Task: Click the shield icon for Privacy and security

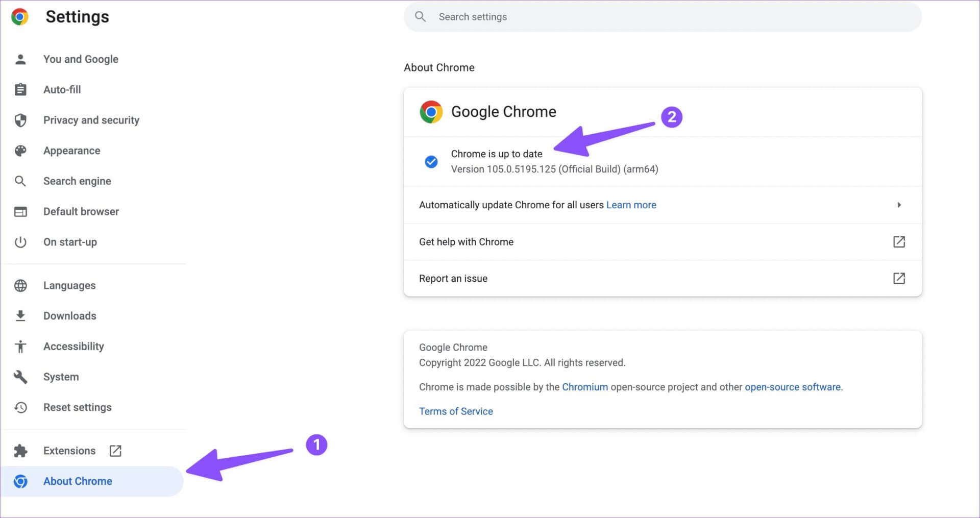Action: click(x=20, y=120)
